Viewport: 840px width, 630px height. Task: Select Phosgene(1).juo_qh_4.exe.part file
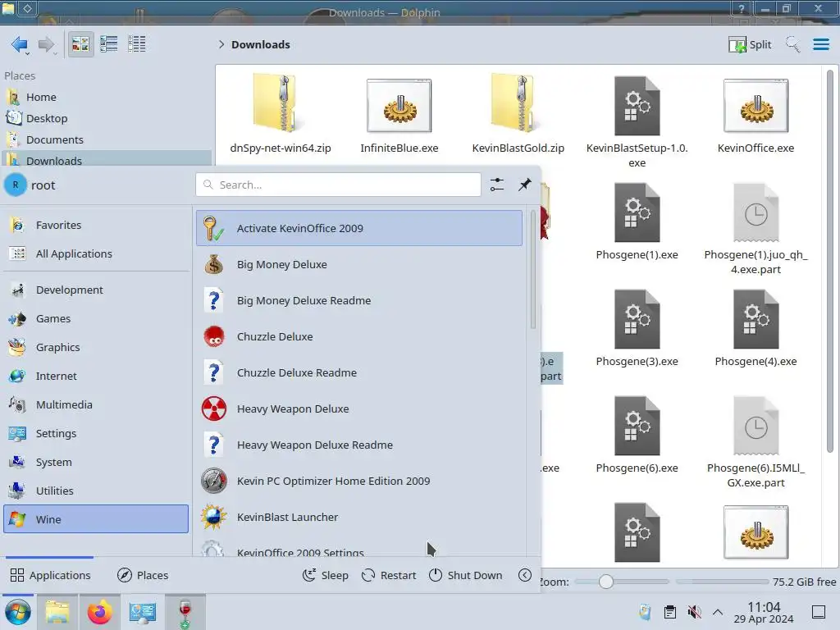[756, 229]
